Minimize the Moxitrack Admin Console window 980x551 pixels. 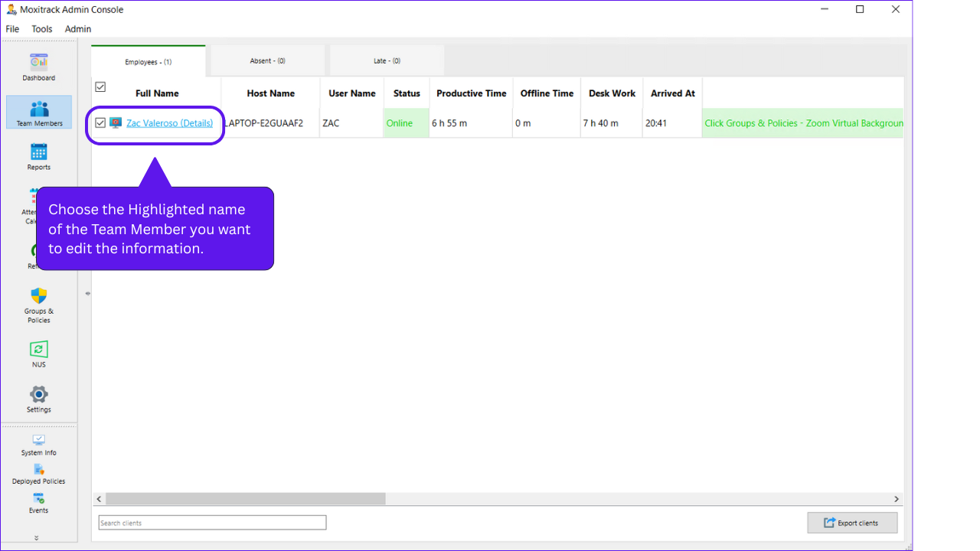click(x=825, y=10)
